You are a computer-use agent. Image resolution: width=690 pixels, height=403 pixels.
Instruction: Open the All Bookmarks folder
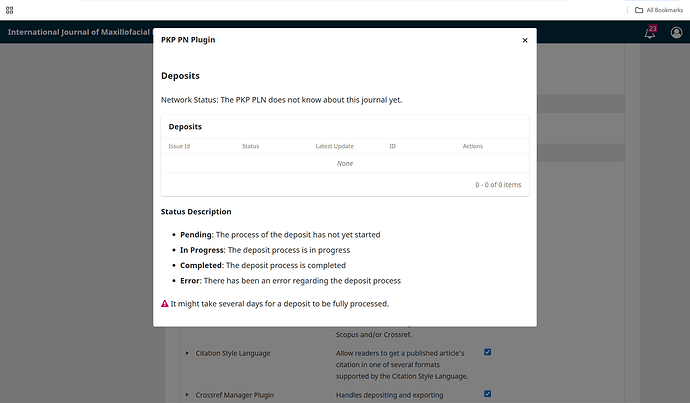[x=658, y=9]
